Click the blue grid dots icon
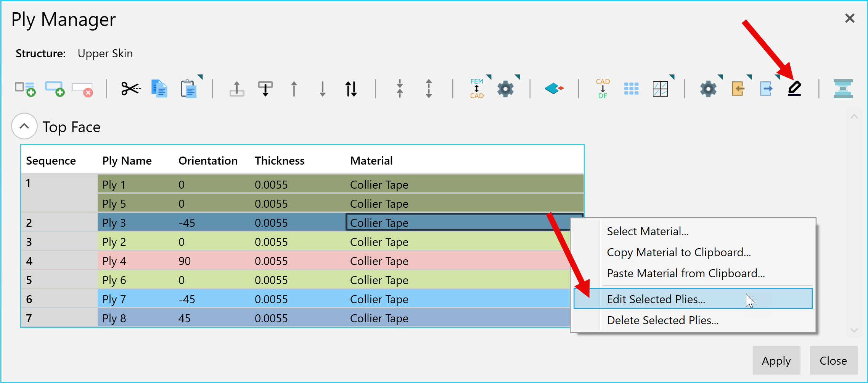868x383 pixels. tap(631, 89)
